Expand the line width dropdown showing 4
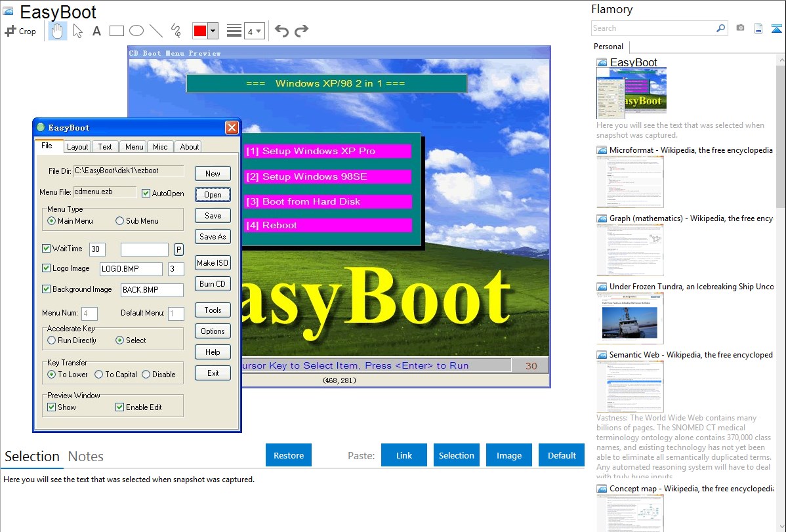 [254, 31]
